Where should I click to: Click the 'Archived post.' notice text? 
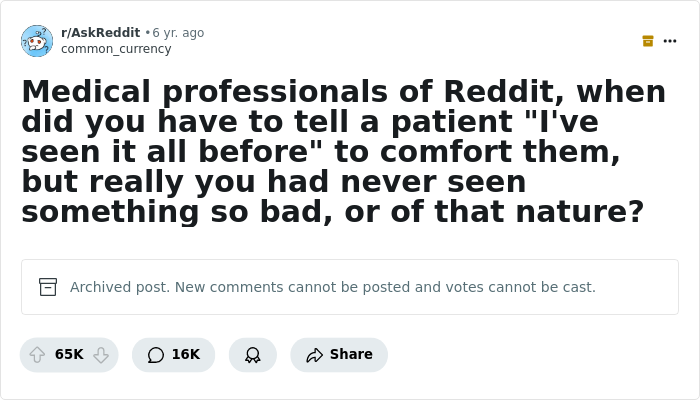tap(120, 287)
